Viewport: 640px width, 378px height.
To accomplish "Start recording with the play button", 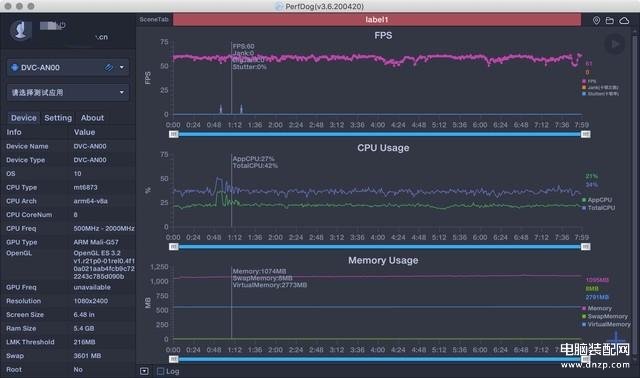I will coord(615,44).
